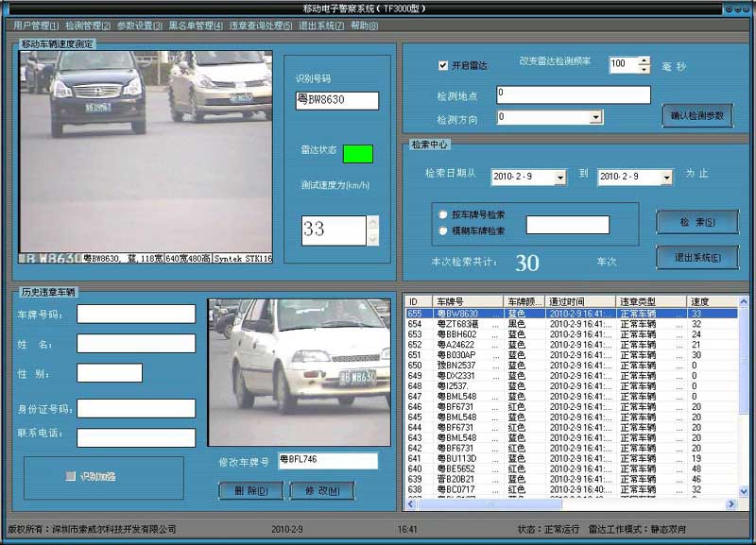The image size is (756, 545).
Task: Click the 退出系统(E) button
Action: (697, 257)
